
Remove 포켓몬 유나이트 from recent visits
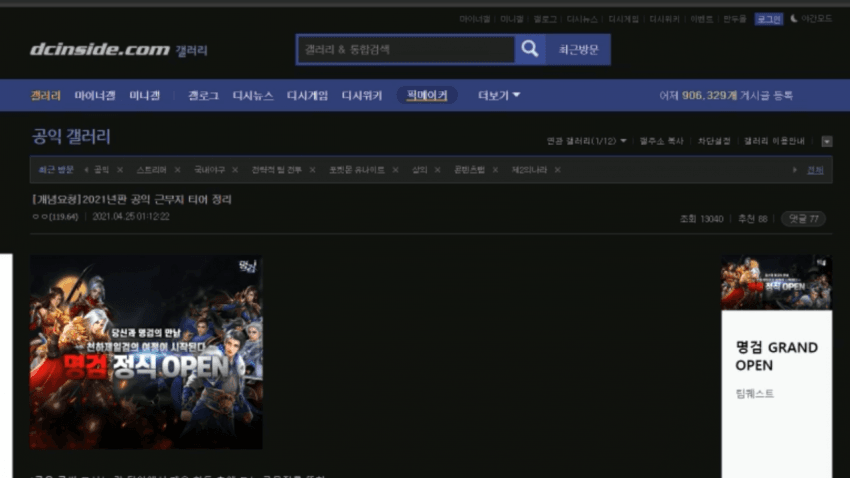(395, 170)
